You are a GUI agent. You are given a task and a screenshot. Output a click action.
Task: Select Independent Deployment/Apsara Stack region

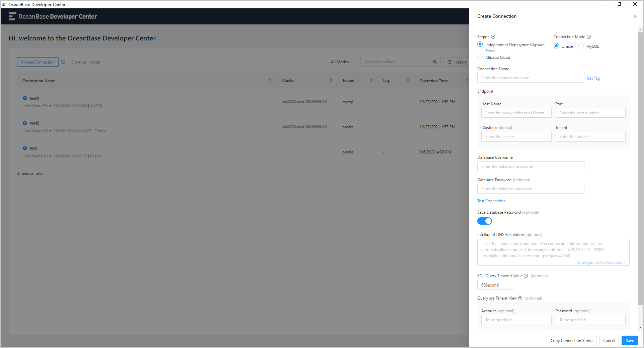480,44
